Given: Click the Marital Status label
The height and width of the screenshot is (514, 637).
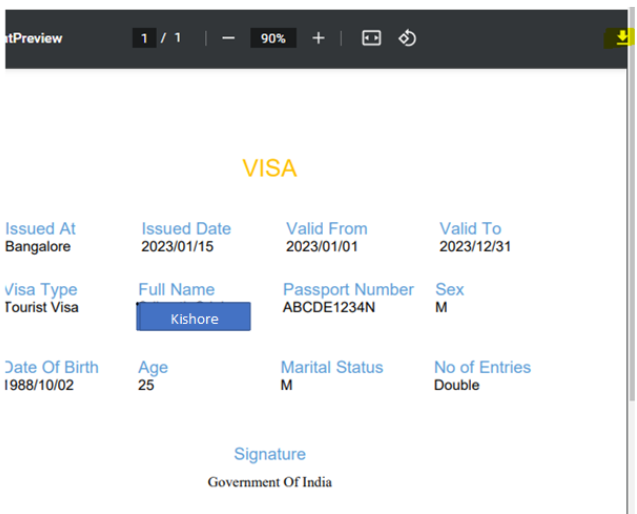Looking at the screenshot, I should click(x=331, y=367).
